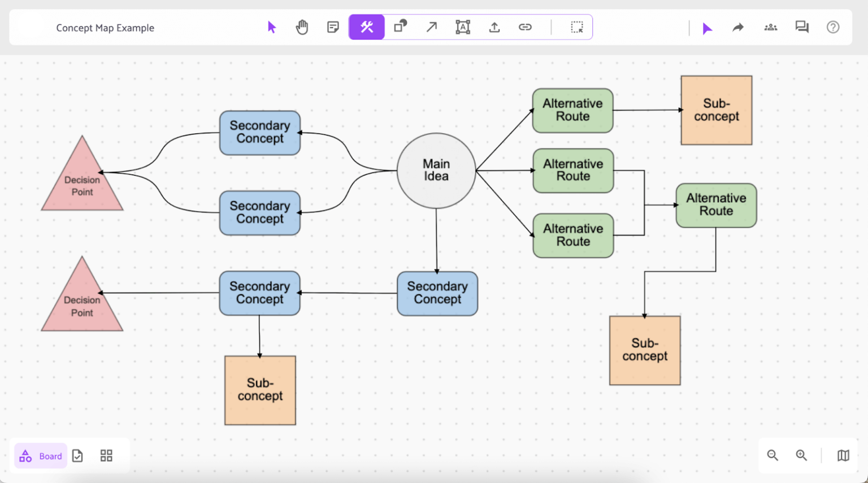Select the pointer cursor tool
Viewport: 868px width, 483px height.
(x=272, y=27)
